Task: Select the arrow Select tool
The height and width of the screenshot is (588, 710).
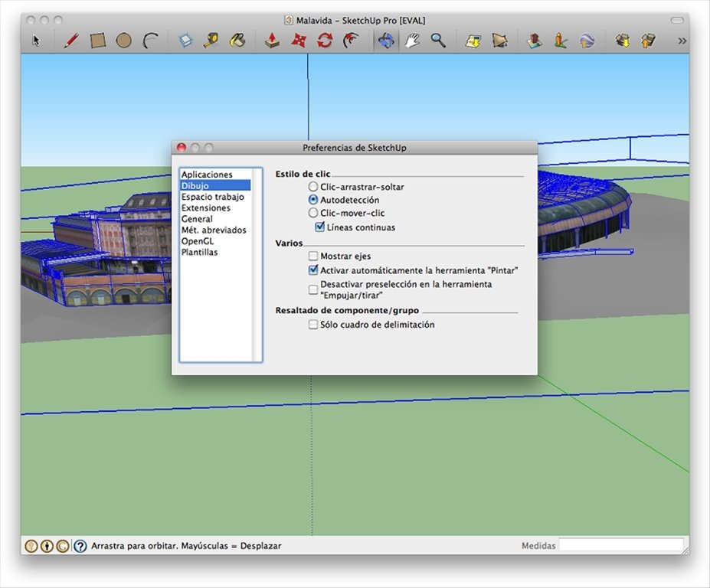Action: point(36,41)
